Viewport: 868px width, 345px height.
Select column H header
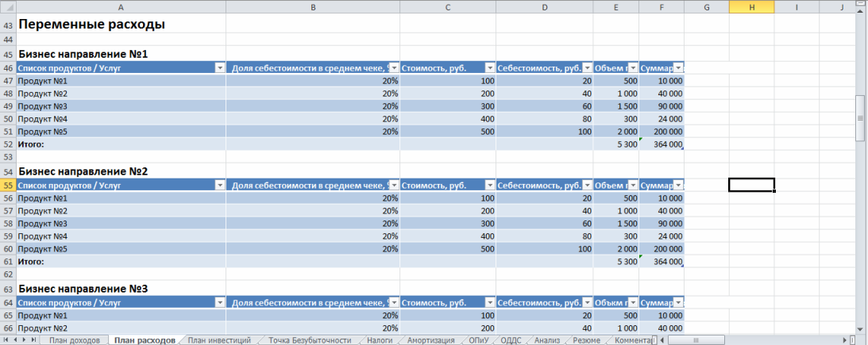coord(751,6)
